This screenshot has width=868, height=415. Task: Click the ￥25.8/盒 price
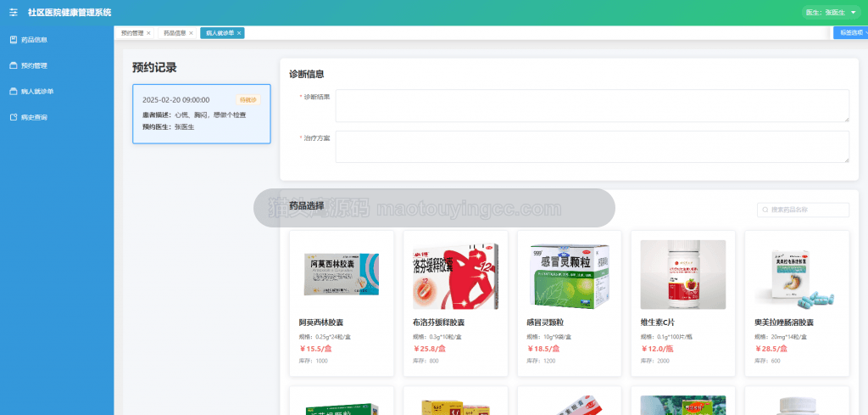tap(430, 349)
